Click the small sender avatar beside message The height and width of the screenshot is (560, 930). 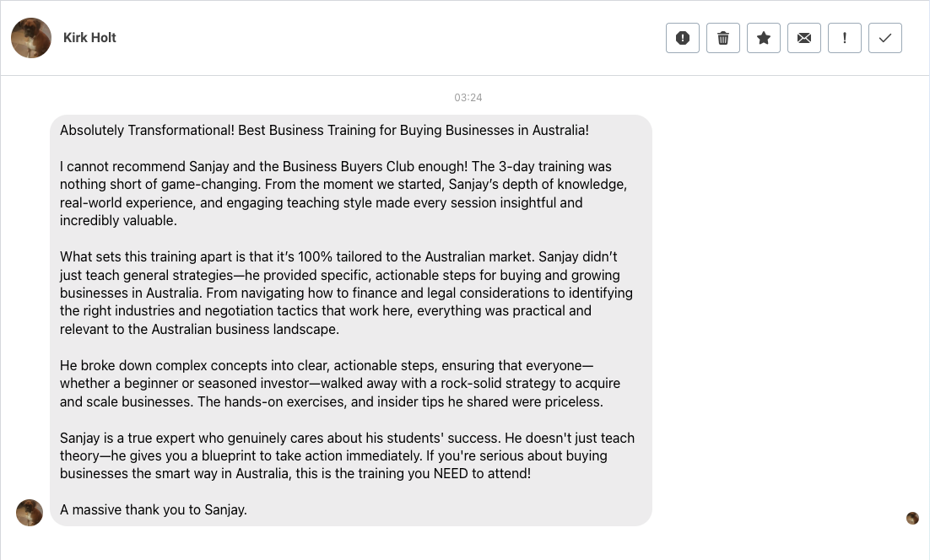30,513
